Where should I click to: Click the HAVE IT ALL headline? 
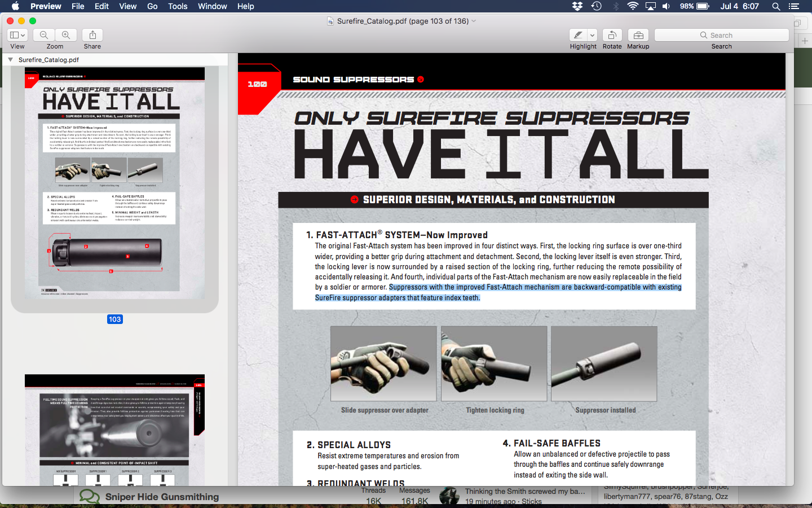pyautogui.click(x=501, y=154)
